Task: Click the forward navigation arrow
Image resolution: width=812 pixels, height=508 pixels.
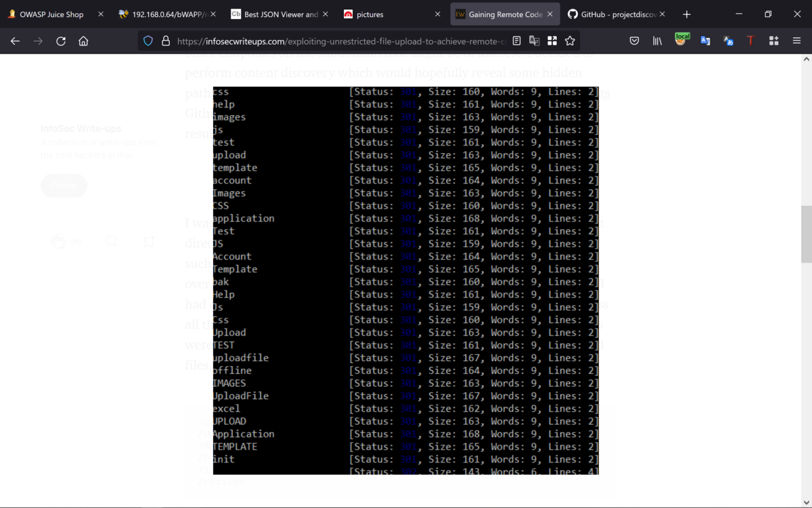Action: pos(38,41)
